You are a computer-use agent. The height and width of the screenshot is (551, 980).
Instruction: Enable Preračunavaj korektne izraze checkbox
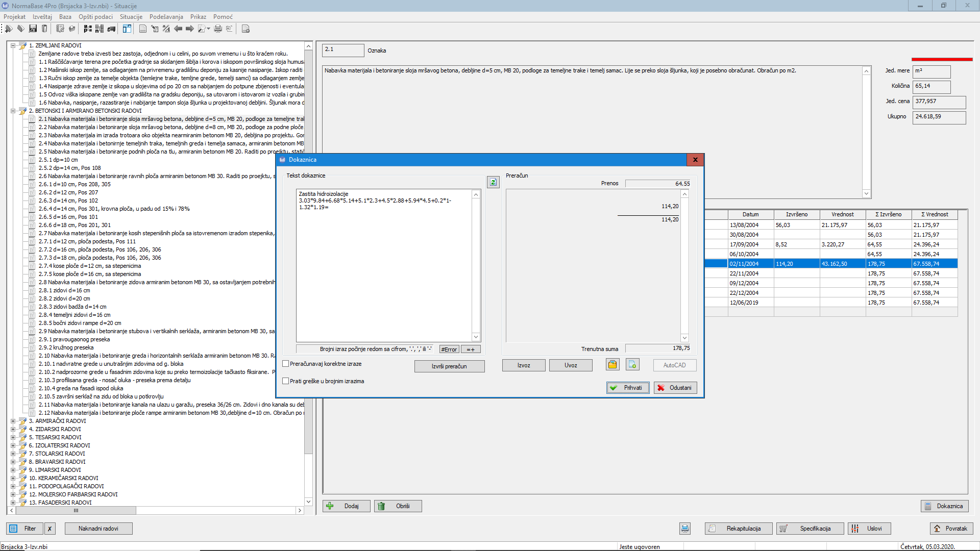click(x=286, y=364)
